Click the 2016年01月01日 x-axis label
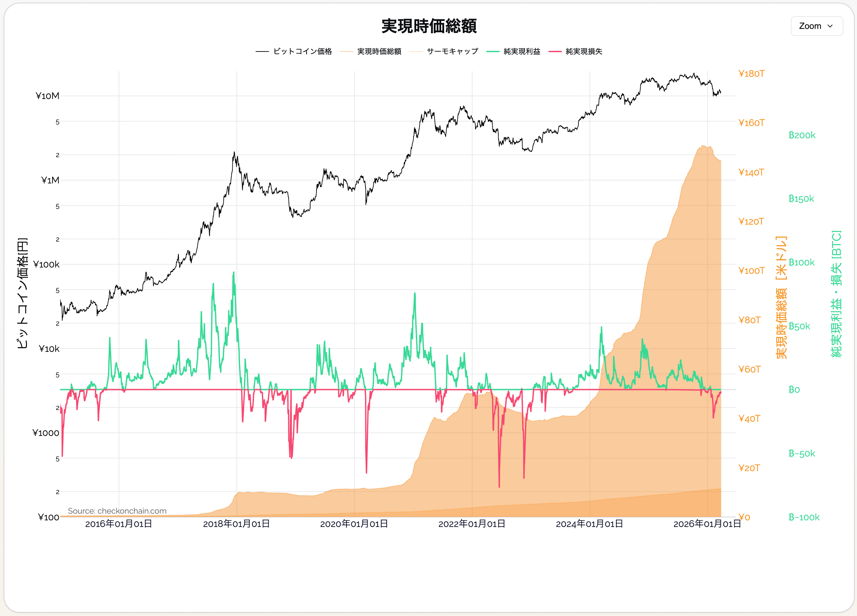The width and height of the screenshot is (857, 616). click(119, 524)
